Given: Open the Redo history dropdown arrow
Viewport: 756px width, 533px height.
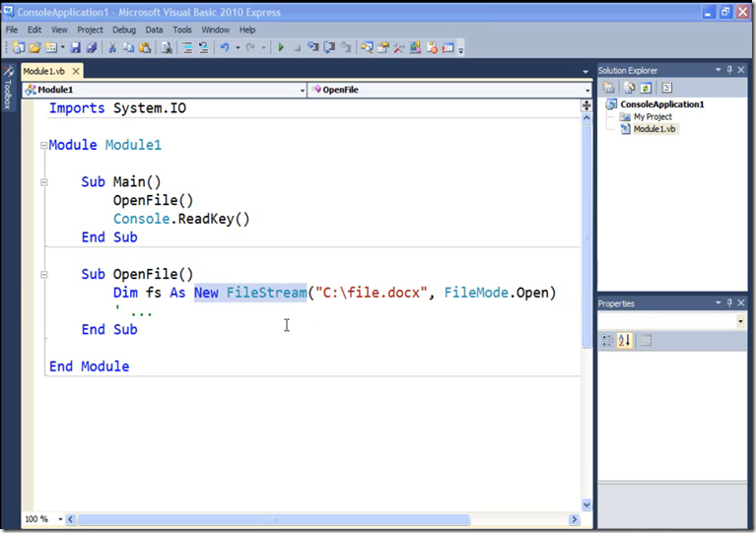Looking at the screenshot, I should pyautogui.click(x=263, y=47).
